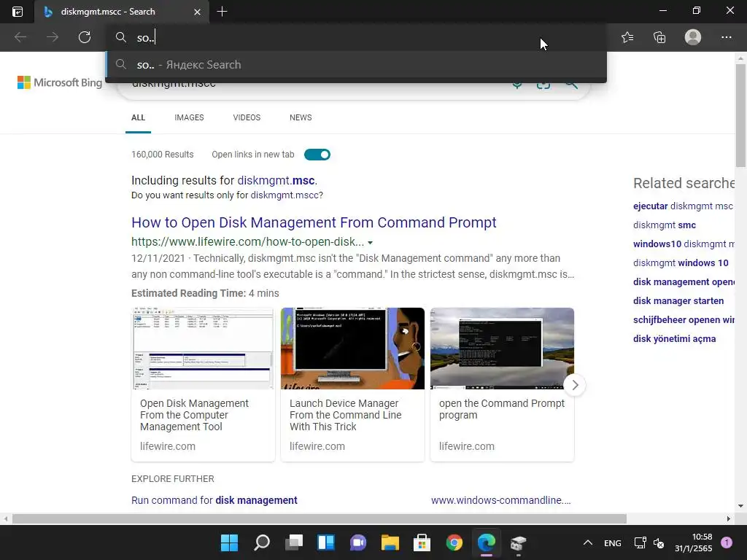747x560 pixels.
Task: Open the Collections icon
Action: click(x=659, y=37)
